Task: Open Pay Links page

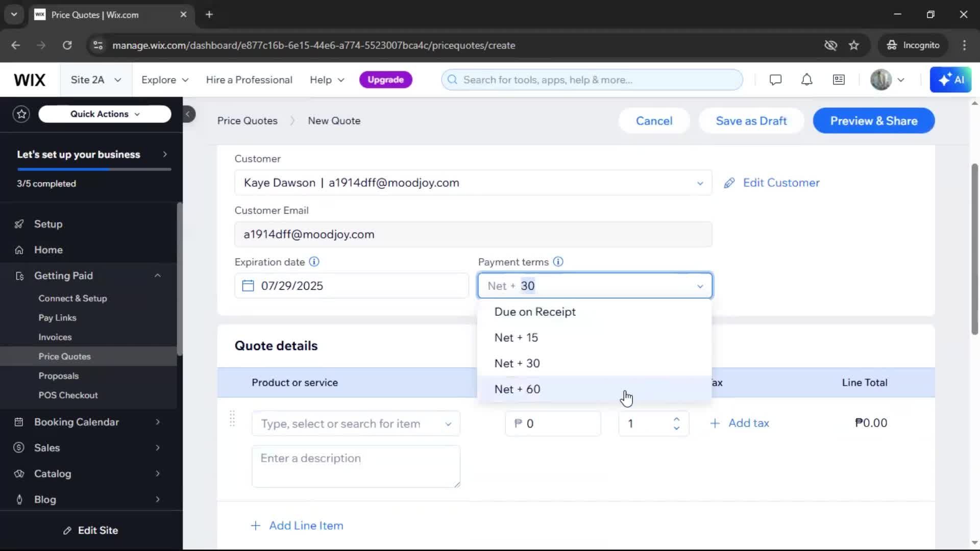Action: tap(57, 318)
